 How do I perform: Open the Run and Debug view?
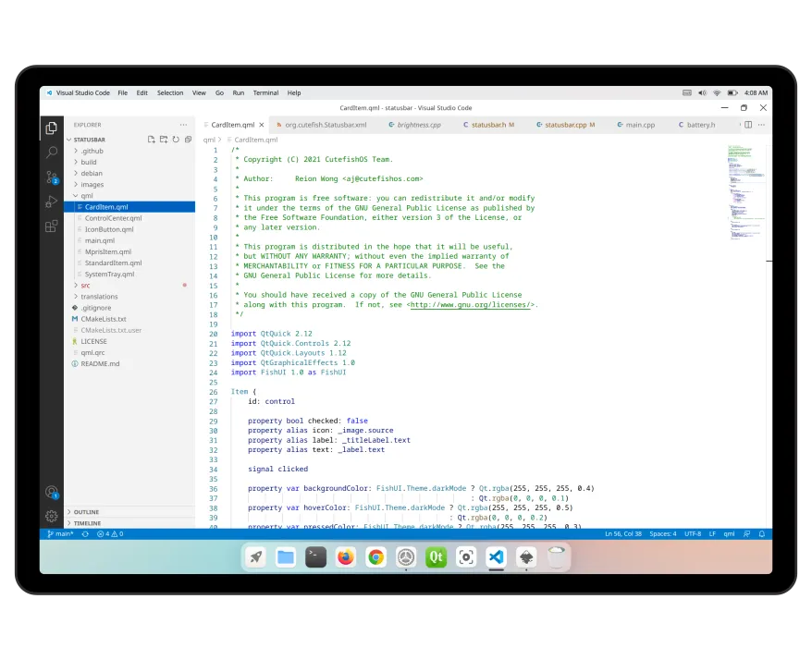[51, 202]
